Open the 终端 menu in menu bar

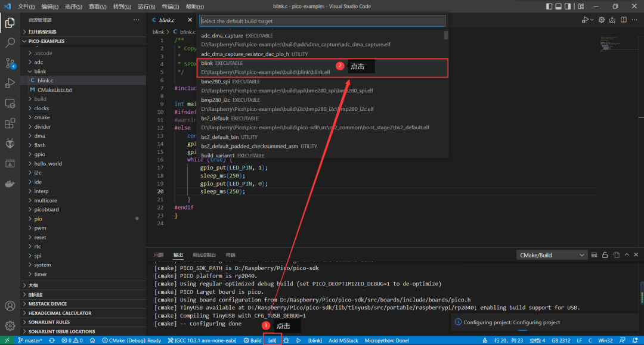[x=169, y=7]
